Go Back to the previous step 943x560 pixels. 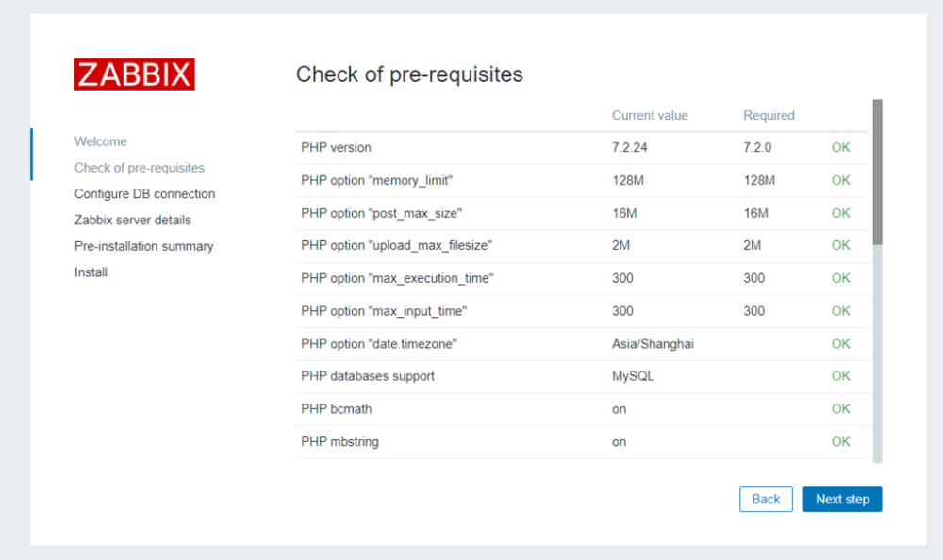pyautogui.click(x=766, y=499)
